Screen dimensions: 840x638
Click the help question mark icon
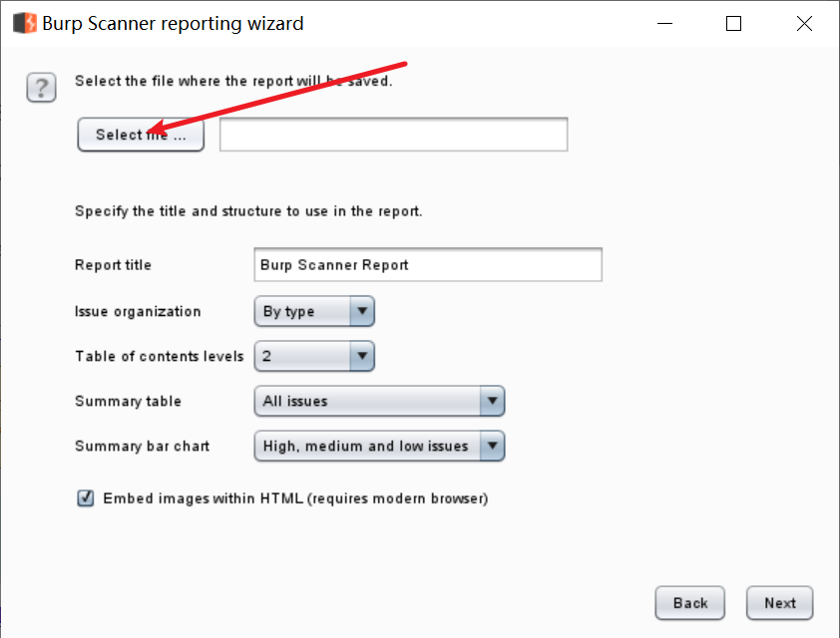pos(41,88)
